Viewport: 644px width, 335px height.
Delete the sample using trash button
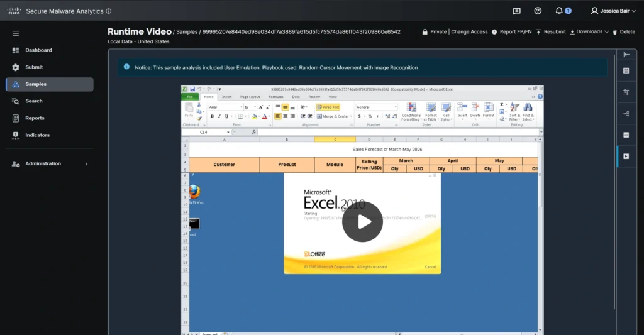pos(623,31)
